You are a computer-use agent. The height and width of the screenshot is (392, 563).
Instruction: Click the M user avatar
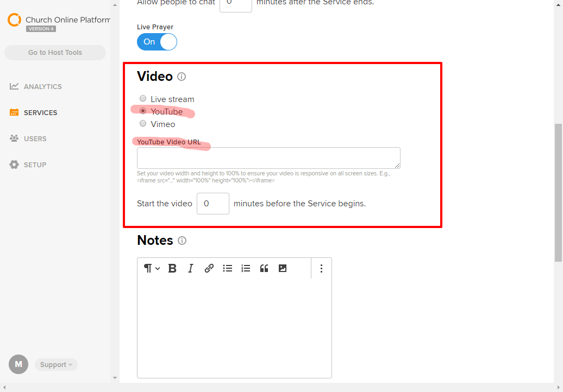tap(18, 364)
